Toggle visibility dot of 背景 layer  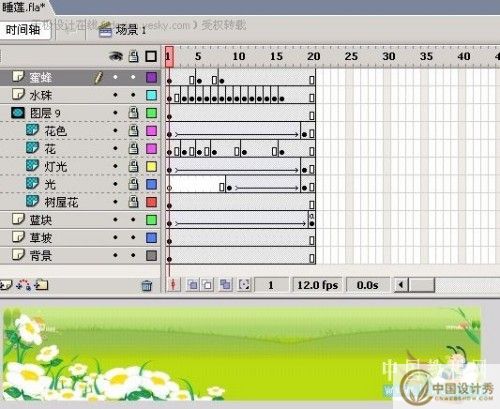click(115, 255)
